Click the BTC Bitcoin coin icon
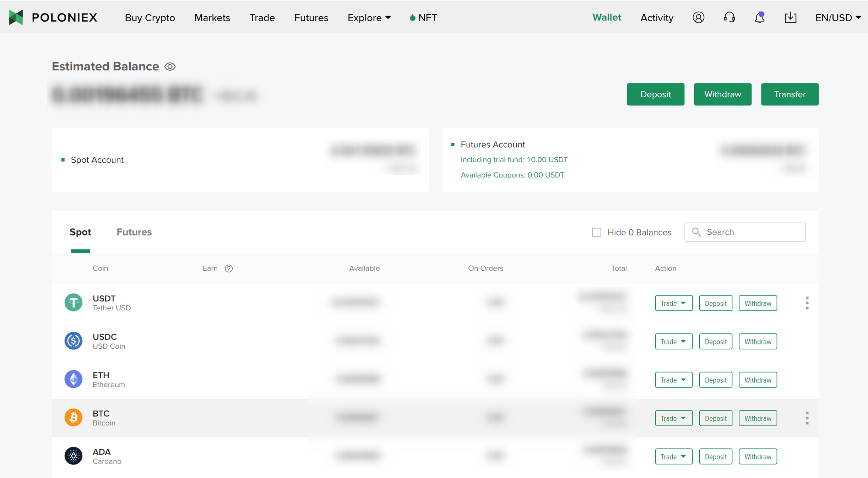Viewport: 868px width, 478px height. tap(74, 418)
